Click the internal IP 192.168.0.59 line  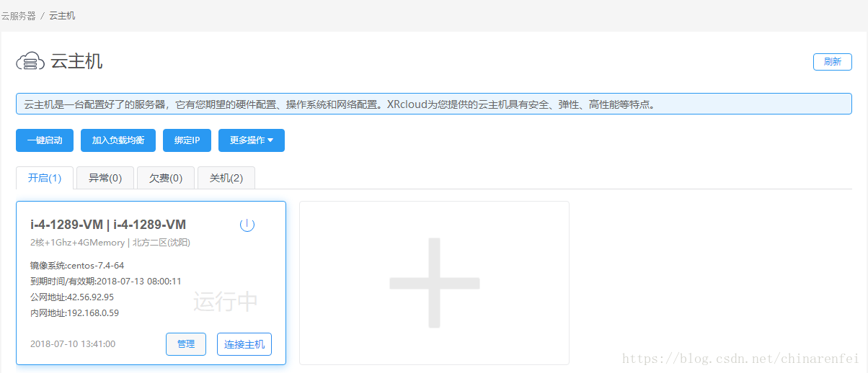pyautogui.click(x=74, y=313)
